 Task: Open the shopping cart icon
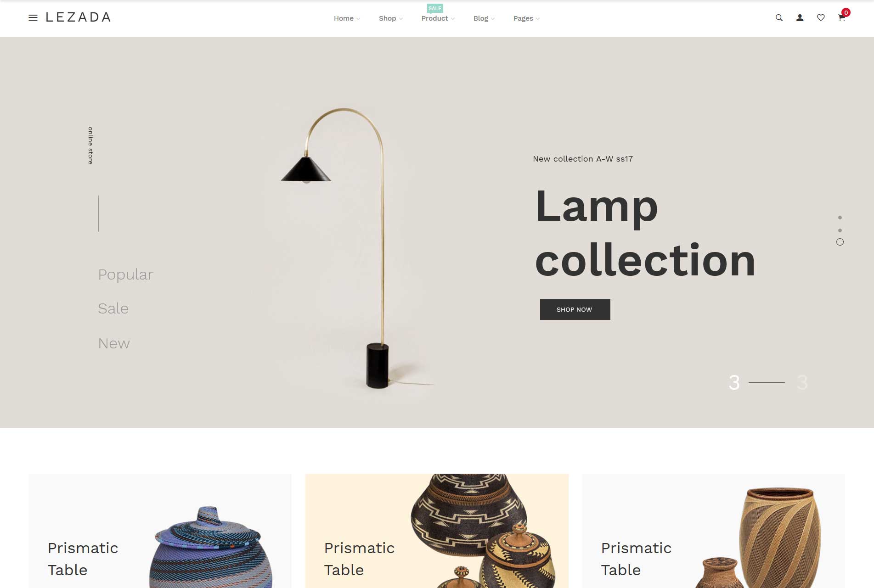point(842,18)
